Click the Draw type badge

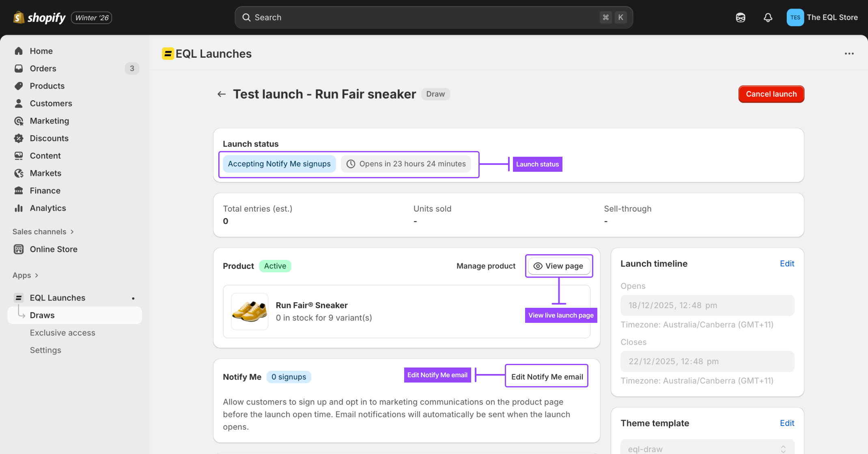[x=435, y=94]
